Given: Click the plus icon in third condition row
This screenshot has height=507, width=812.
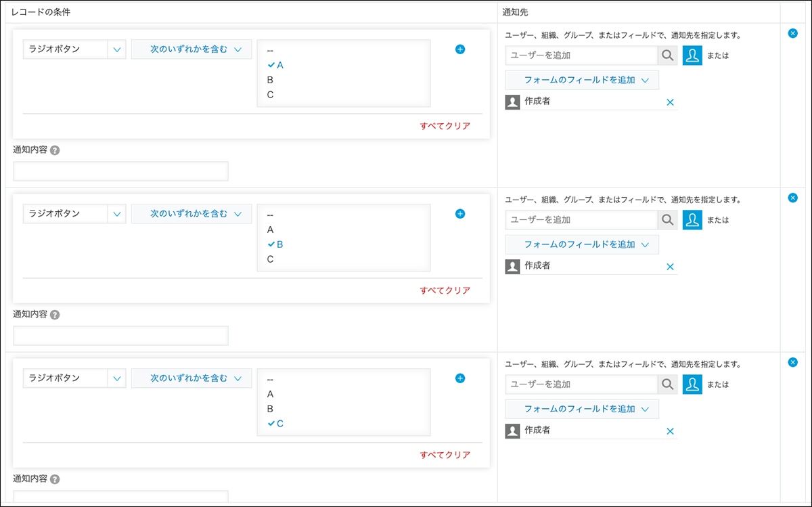Looking at the screenshot, I should (x=460, y=378).
